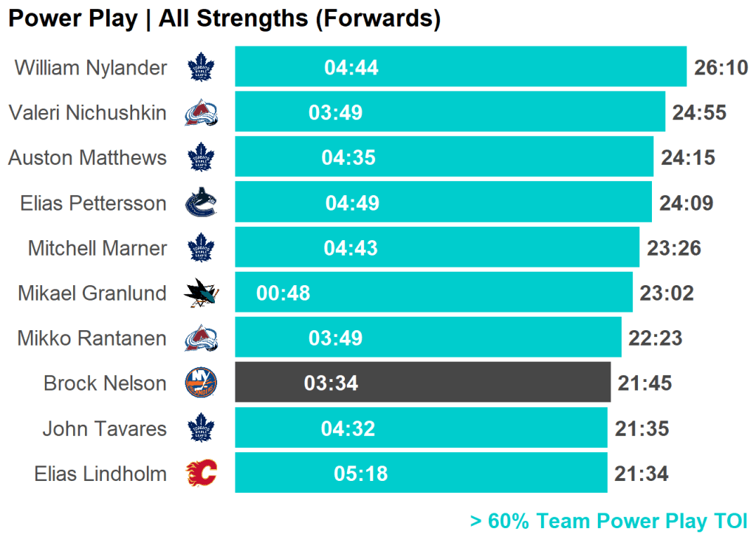Click the Maple Leafs logo beside John Tavares
Viewport: 756px width, 540px height.
coord(200,428)
